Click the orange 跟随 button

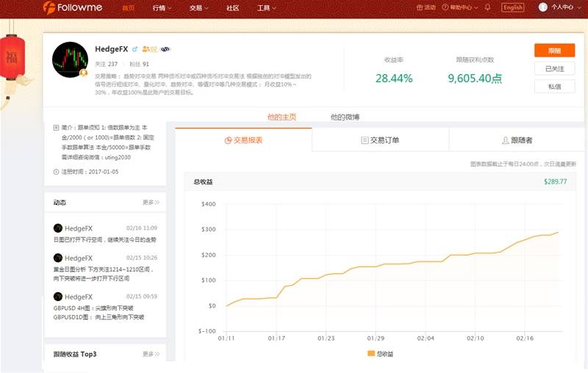click(555, 51)
